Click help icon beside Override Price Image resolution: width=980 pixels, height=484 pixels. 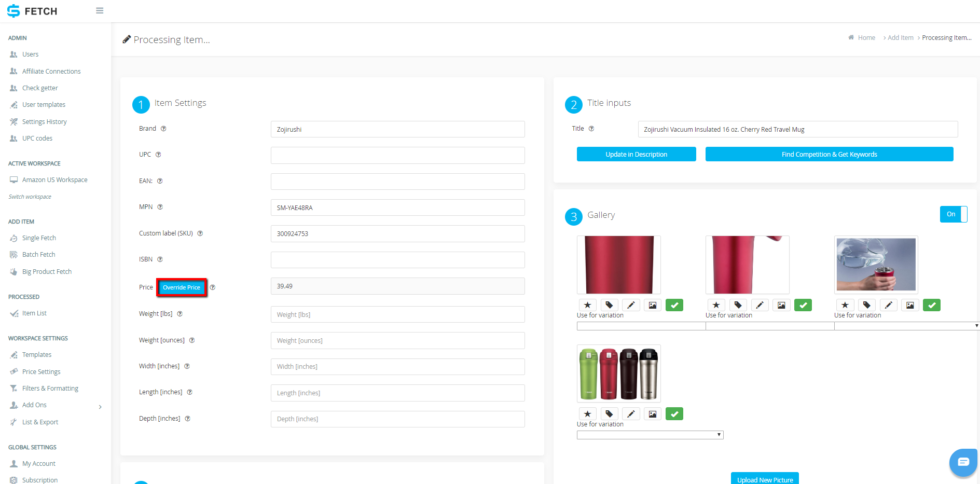click(212, 287)
